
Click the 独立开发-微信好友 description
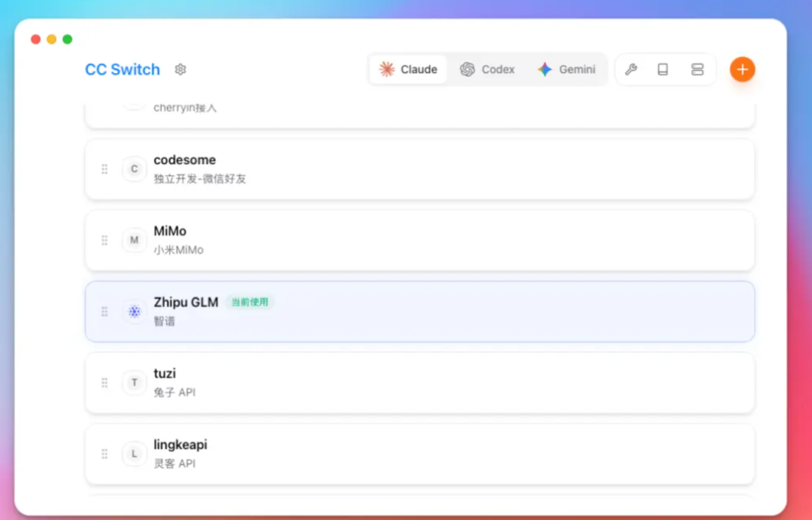point(200,179)
